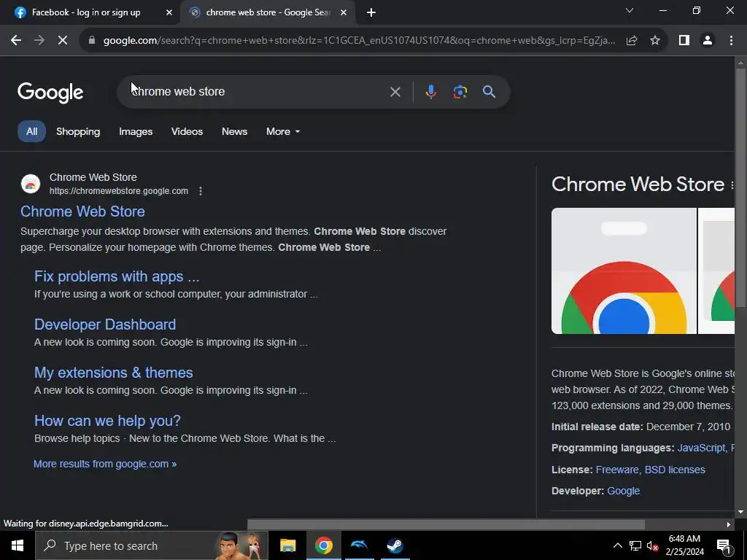
Task: Open the Chrome Web Store result title
Action: coord(82,211)
